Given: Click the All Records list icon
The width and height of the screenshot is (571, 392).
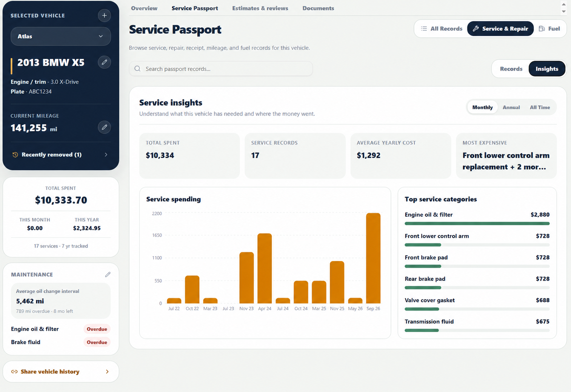Looking at the screenshot, I should pyautogui.click(x=424, y=29).
